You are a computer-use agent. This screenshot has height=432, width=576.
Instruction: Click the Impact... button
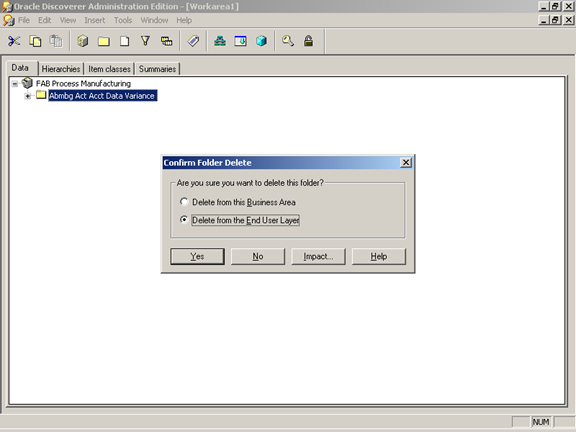pyautogui.click(x=318, y=256)
